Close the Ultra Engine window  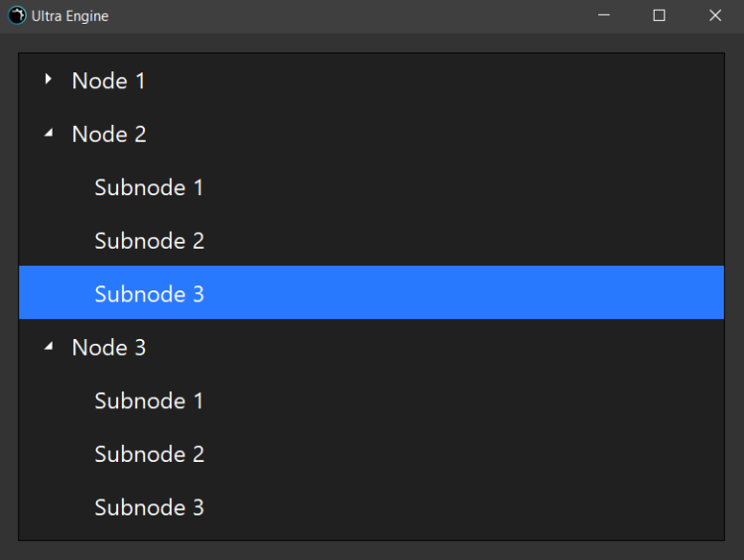[715, 16]
